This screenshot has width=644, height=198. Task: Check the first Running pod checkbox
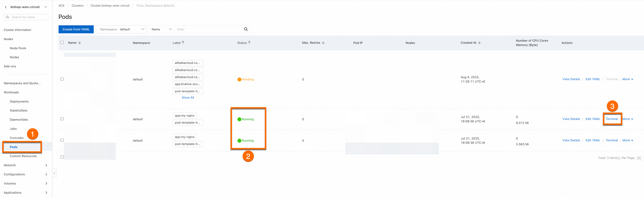[x=62, y=119]
